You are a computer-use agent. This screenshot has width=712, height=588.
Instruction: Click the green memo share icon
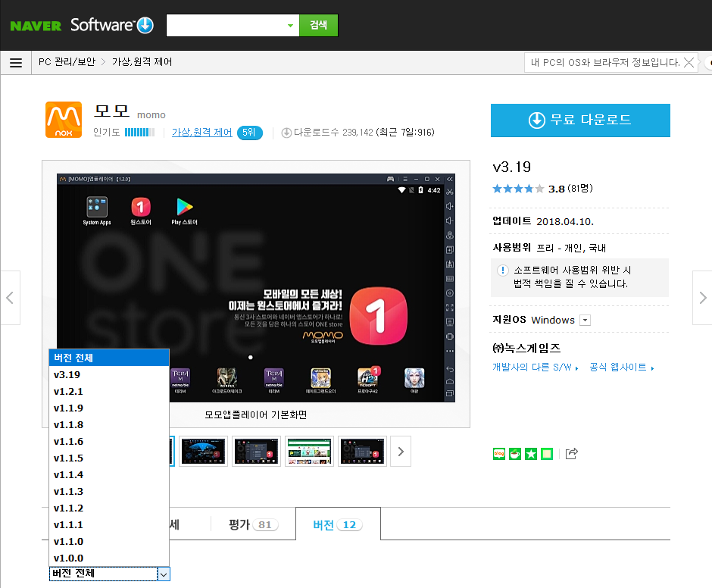pos(547,453)
